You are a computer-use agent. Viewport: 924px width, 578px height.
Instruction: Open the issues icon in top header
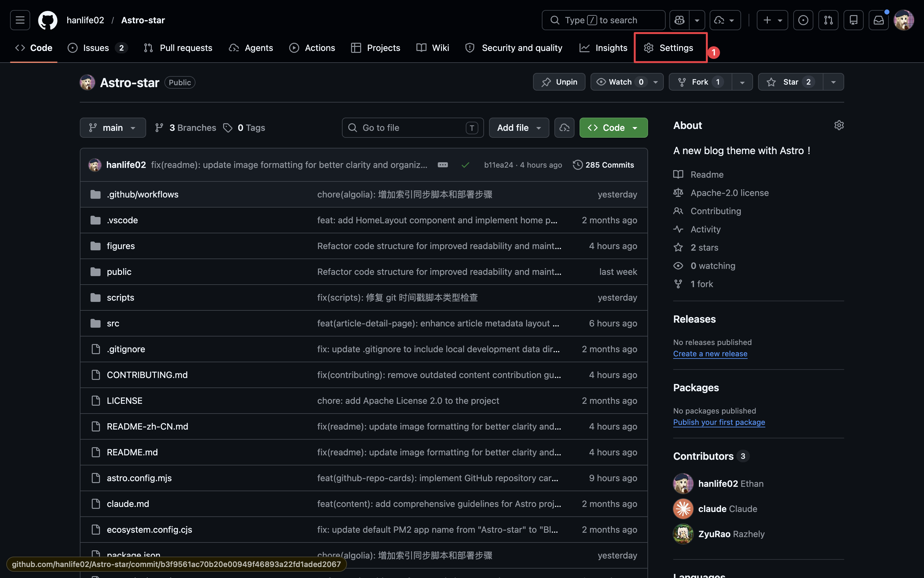[803, 20]
